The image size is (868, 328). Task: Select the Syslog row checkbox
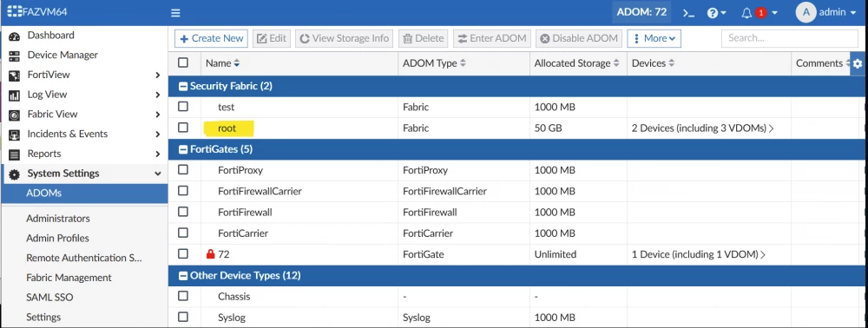[183, 317]
